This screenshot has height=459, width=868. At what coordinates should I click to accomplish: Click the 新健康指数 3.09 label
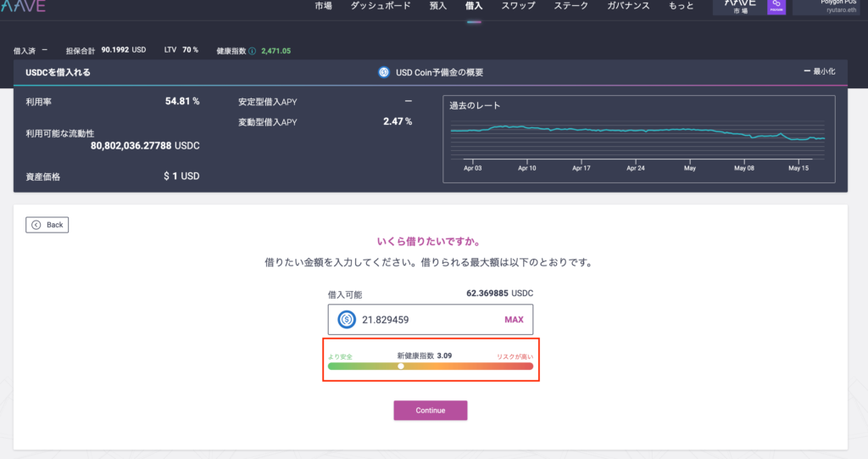[x=425, y=355]
